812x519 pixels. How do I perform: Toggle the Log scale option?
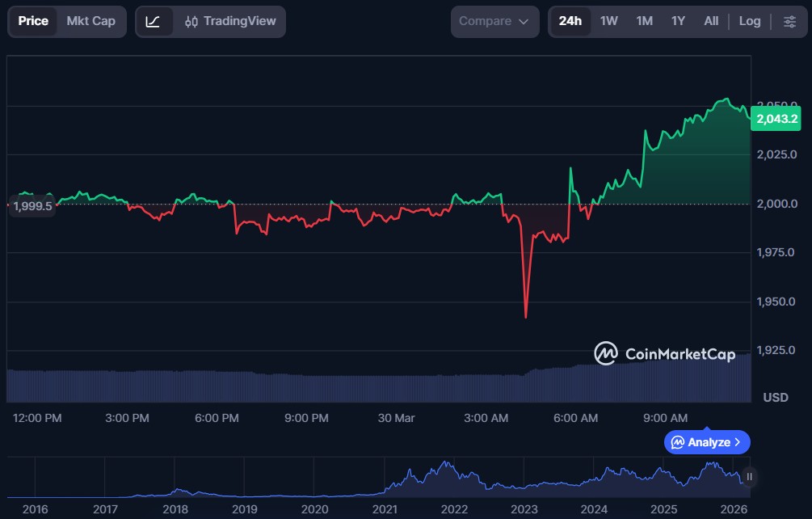coord(749,21)
